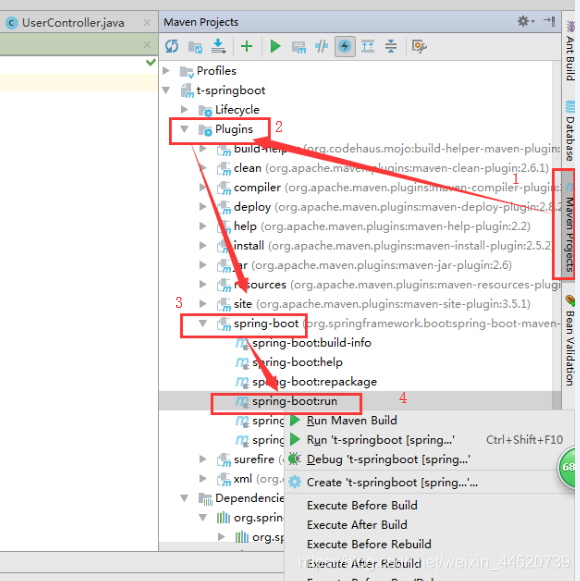
Task: Click the site plugin icon
Action: [x=224, y=305]
